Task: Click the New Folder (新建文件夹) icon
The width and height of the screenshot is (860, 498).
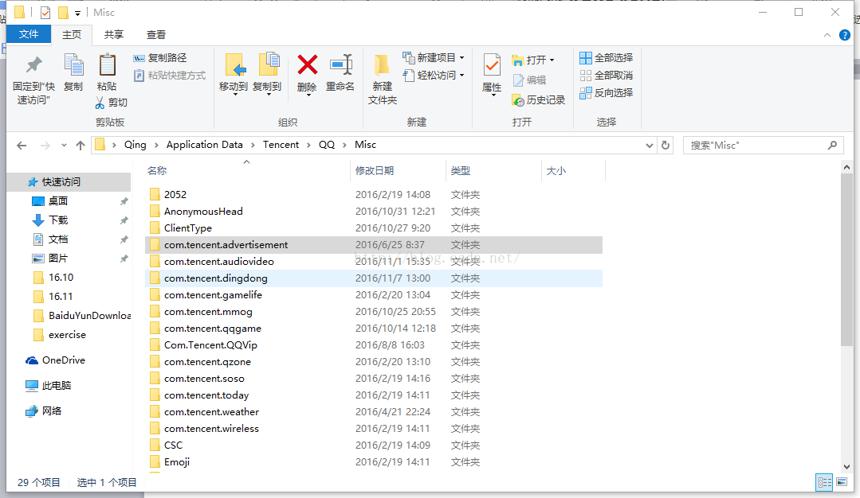Action: pos(382,65)
